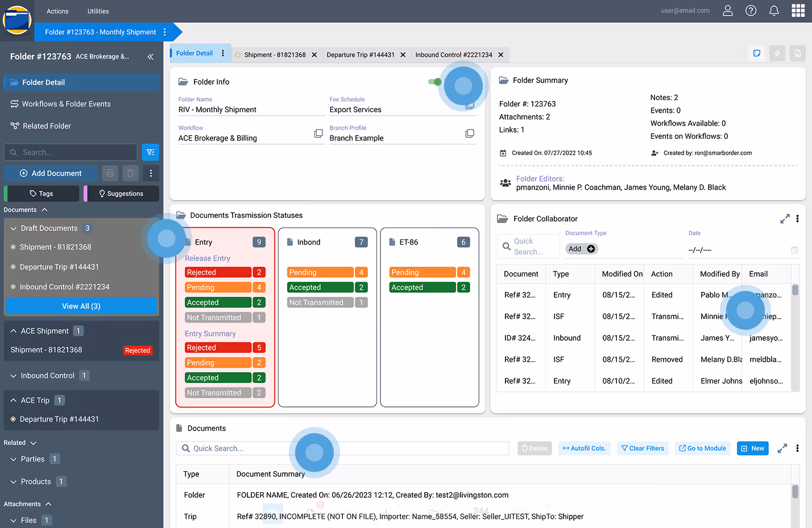This screenshot has height=528, width=812.
Task: Open Folder Collaborator kebab menu
Action: coord(797,219)
